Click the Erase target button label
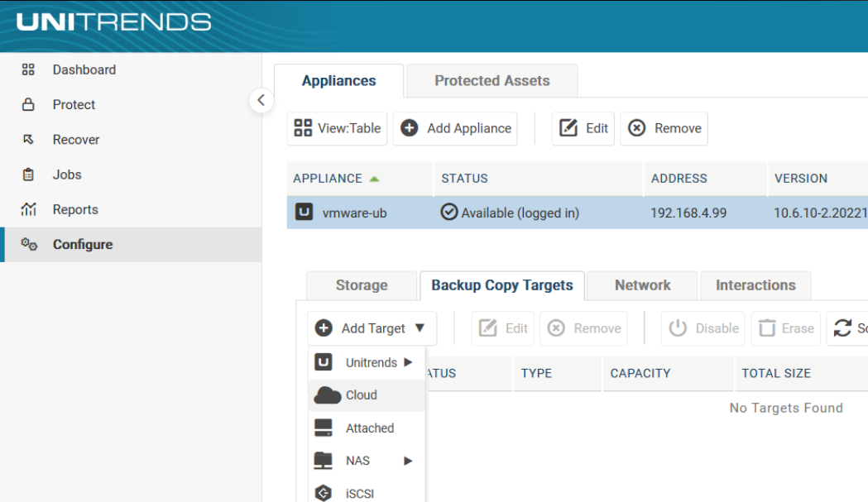This screenshot has width=868, height=502. coord(798,328)
